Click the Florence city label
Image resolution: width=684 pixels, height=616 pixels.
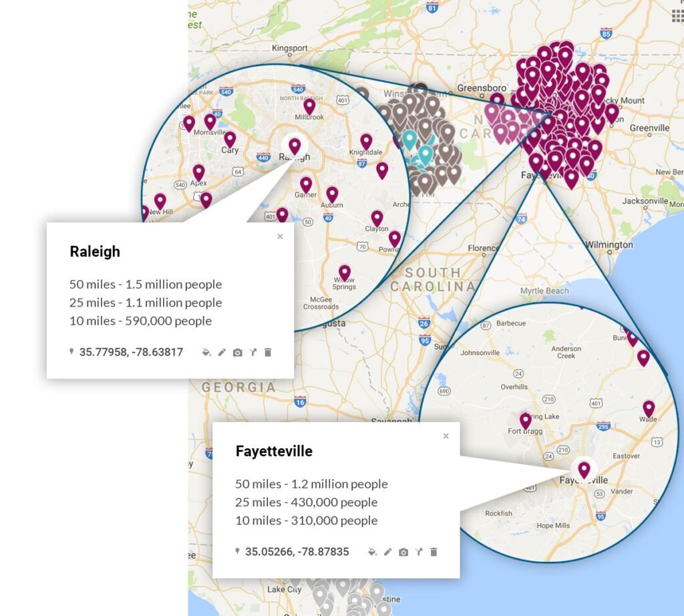(483, 249)
